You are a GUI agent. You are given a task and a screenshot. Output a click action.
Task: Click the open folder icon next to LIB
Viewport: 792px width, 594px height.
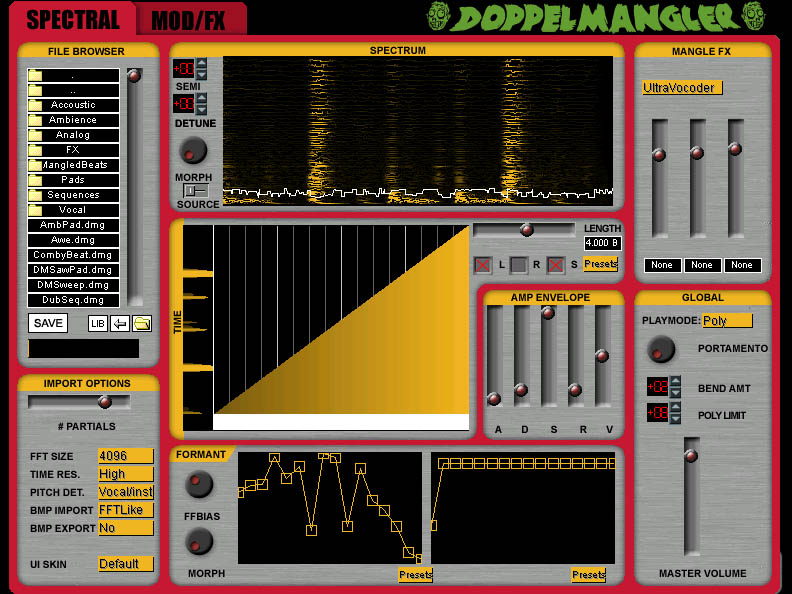[x=142, y=324]
